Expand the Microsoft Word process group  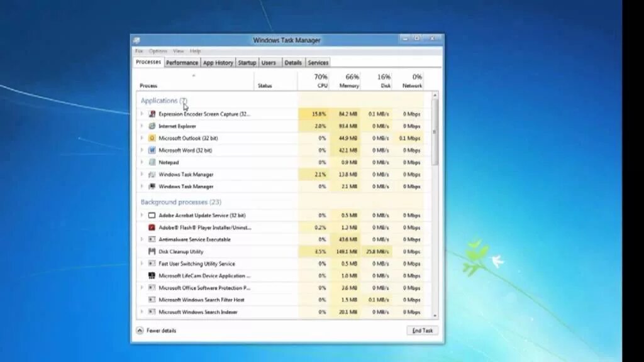coord(142,150)
